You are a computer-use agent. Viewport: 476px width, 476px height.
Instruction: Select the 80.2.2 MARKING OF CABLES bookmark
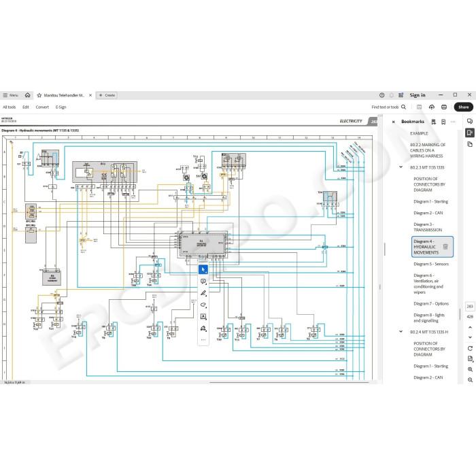click(x=428, y=150)
